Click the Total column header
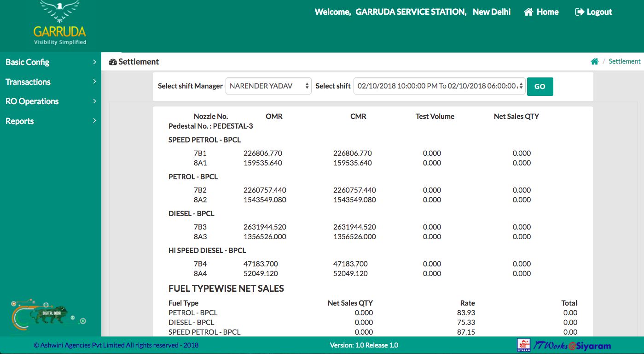Image resolution: width=644 pixels, height=354 pixels. click(569, 303)
